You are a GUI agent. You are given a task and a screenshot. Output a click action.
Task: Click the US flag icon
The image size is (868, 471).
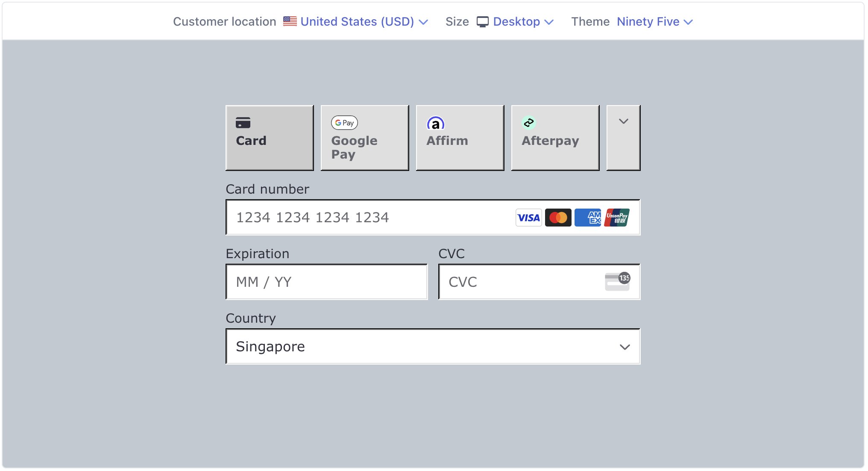point(290,21)
